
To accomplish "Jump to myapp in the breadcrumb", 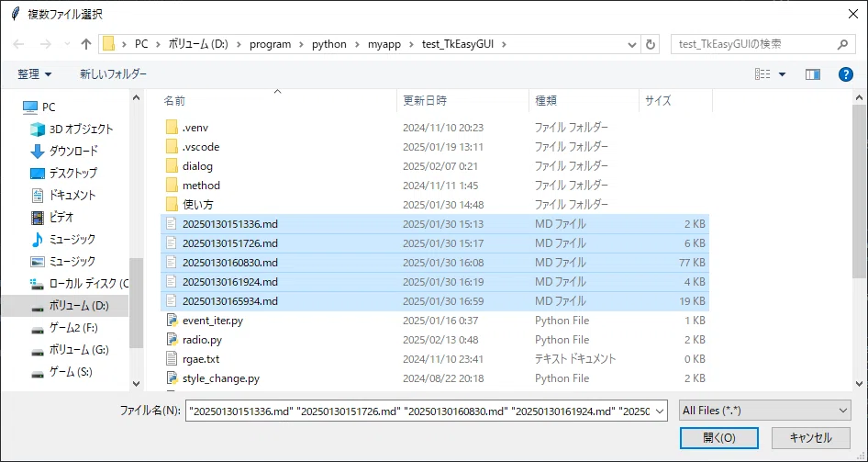I will coord(385,45).
